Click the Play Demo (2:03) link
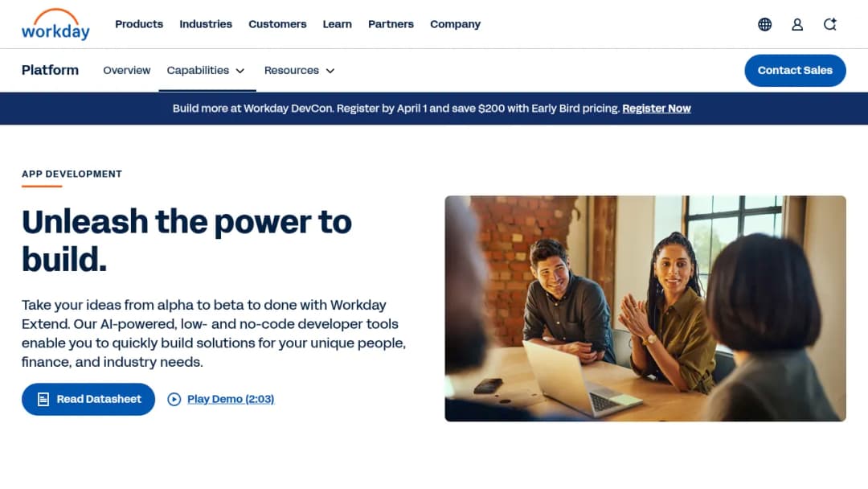Screen dimensions: 868x489 pos(231,399)
